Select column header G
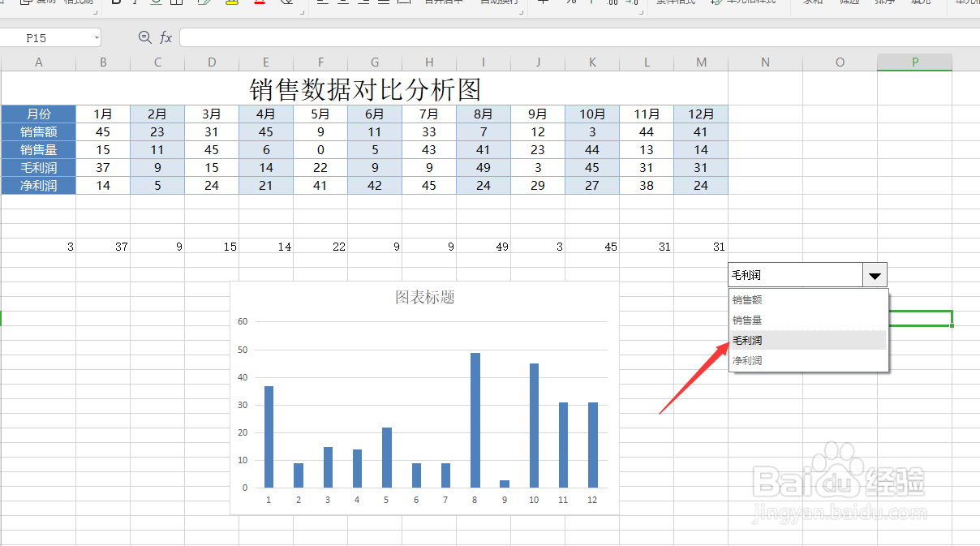Viewport: 980px width, 546px height. coord(375,62)
